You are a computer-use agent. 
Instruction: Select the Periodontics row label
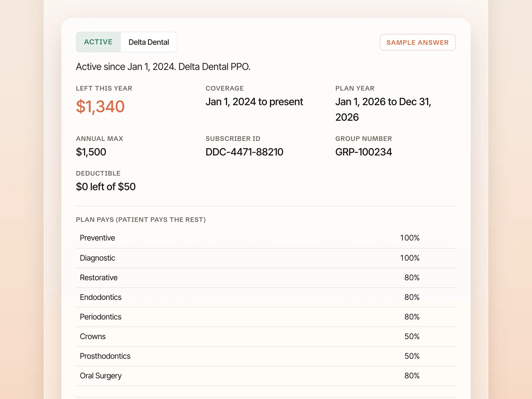coord(101,317)
